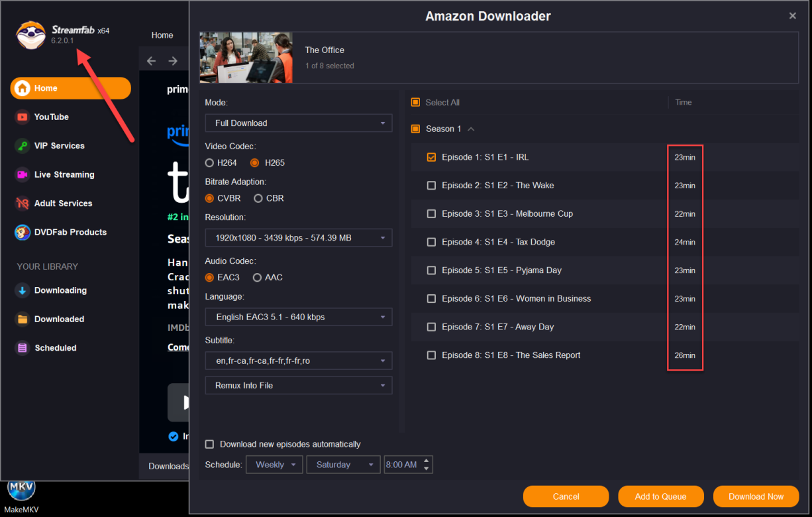
Task: Uncheck Episode 1 IRL checkbox
Action: [431, 157]
